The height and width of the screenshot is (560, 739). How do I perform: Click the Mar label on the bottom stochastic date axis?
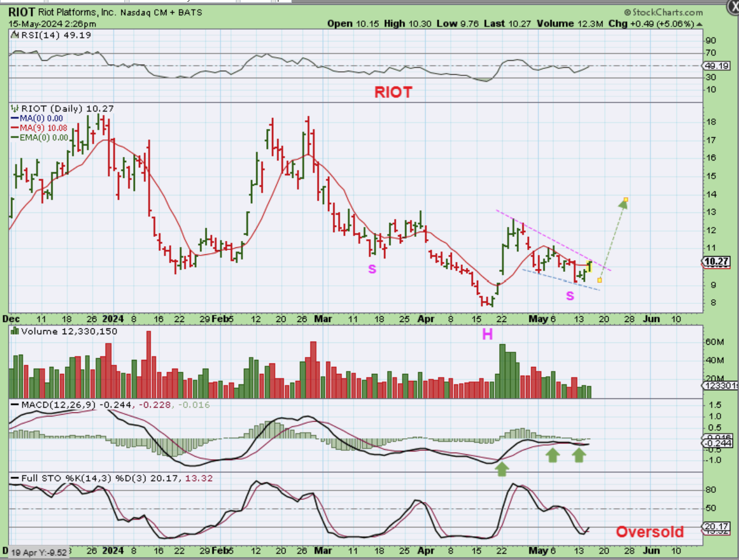coord(323,551)
